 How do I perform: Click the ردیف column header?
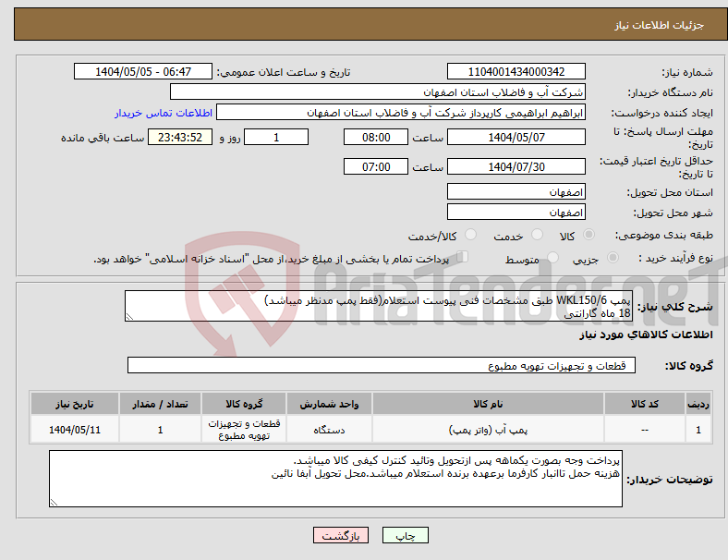(698, 404)
